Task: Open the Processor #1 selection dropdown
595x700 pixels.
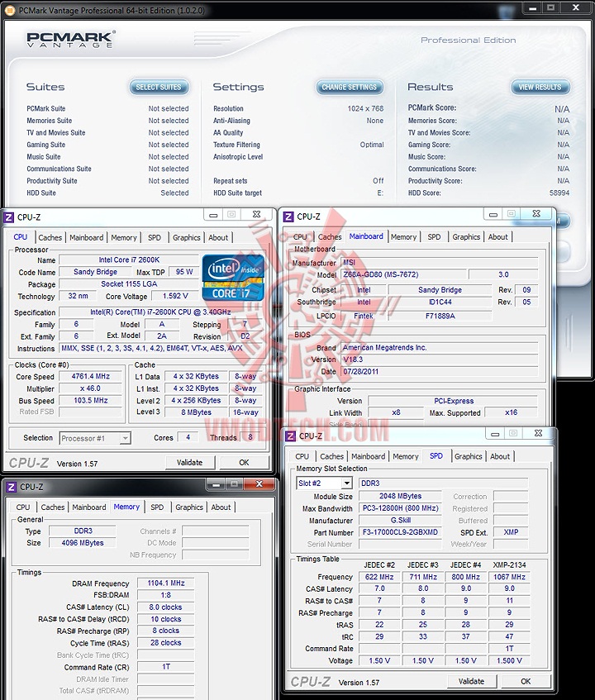Action: (125, 438)
